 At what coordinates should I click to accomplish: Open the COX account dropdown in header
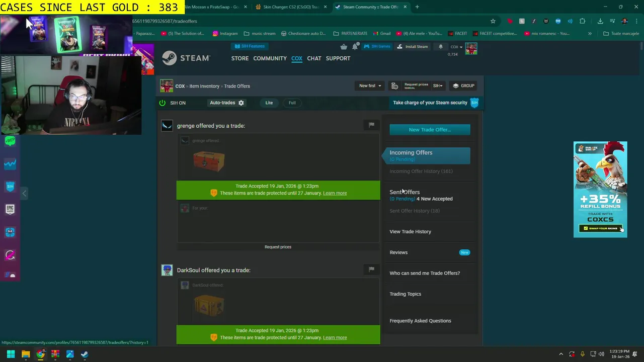[x=456, y=47]
